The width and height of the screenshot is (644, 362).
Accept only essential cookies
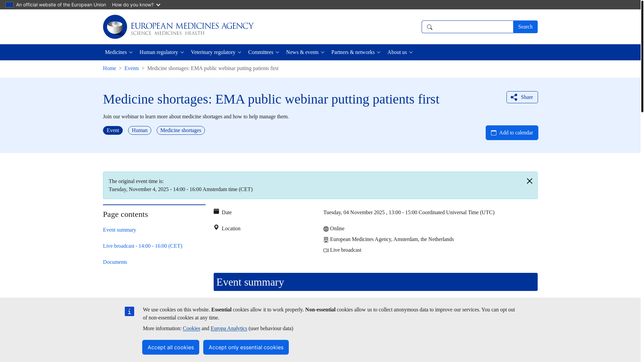pyautogui.click(x=246, y=347)
